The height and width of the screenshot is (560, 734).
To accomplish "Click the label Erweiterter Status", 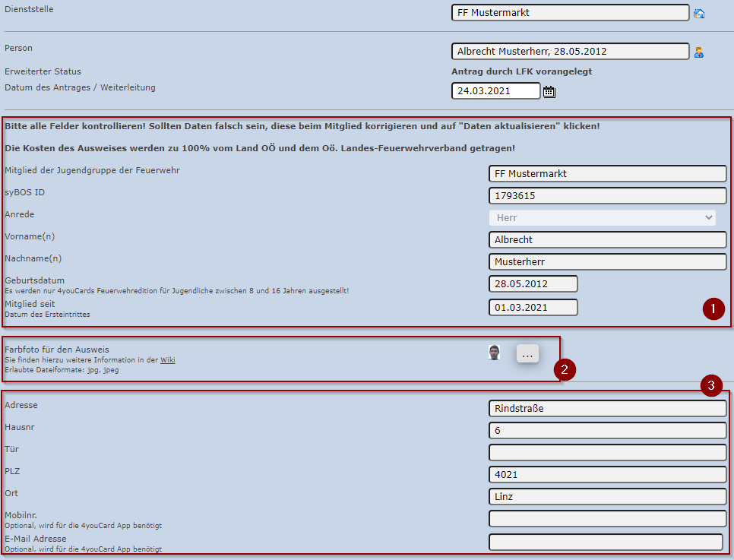I will click(x=43, y=71).
